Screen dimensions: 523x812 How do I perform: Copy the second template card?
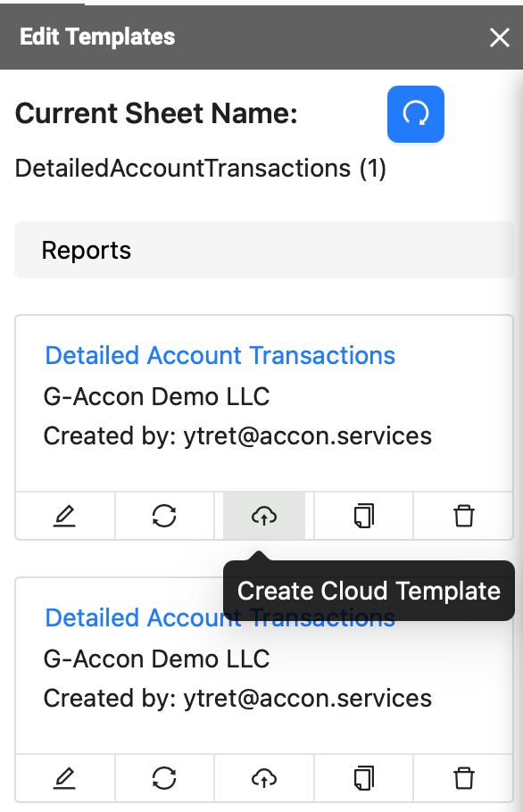[x=364, y=778]
